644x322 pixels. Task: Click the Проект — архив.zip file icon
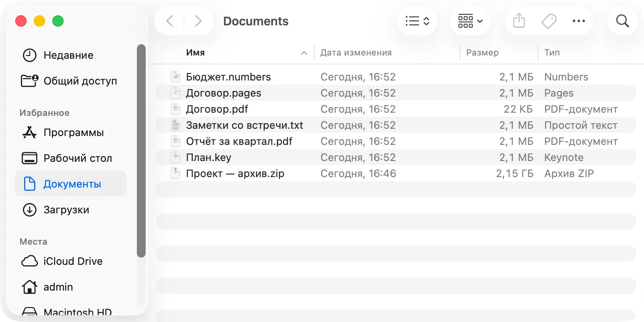click(x=175, y=173)
